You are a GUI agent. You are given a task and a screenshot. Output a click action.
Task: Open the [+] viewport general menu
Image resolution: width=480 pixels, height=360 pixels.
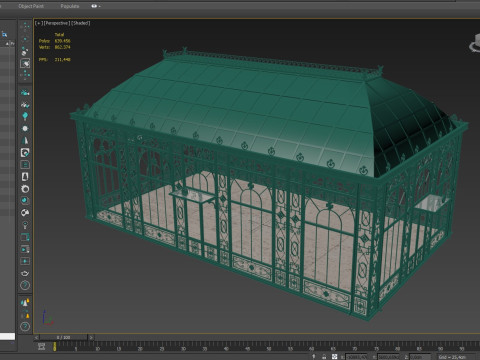(39, 23)
